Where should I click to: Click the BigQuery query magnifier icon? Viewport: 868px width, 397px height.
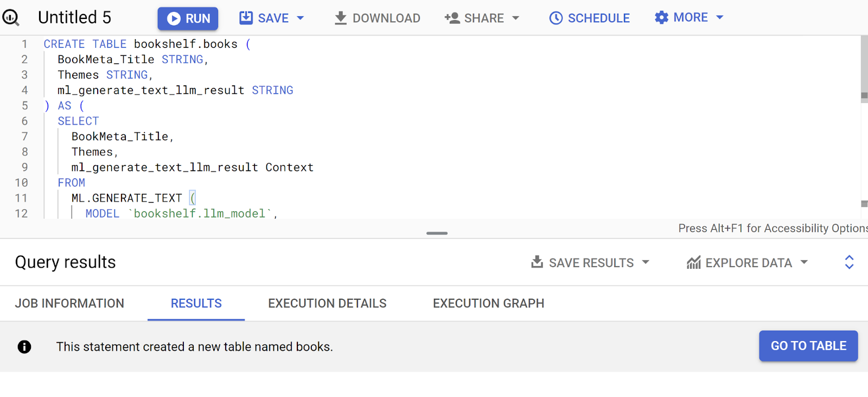[x=11, y=18]
